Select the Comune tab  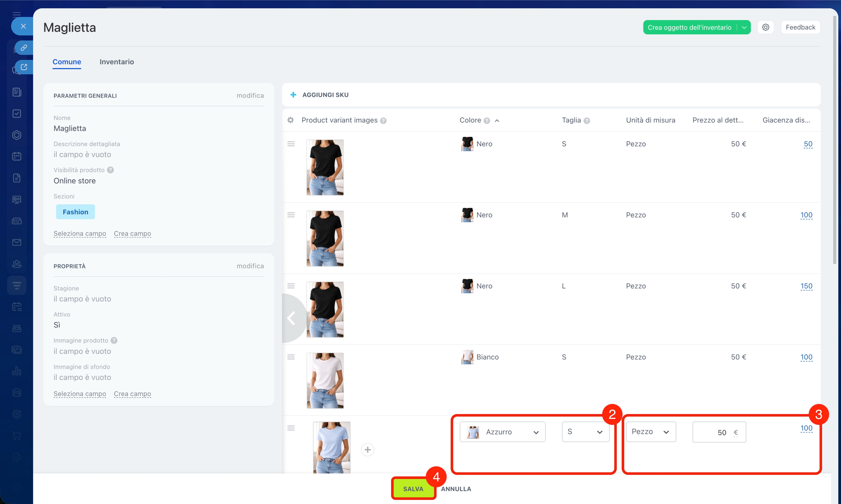(66, 62)
